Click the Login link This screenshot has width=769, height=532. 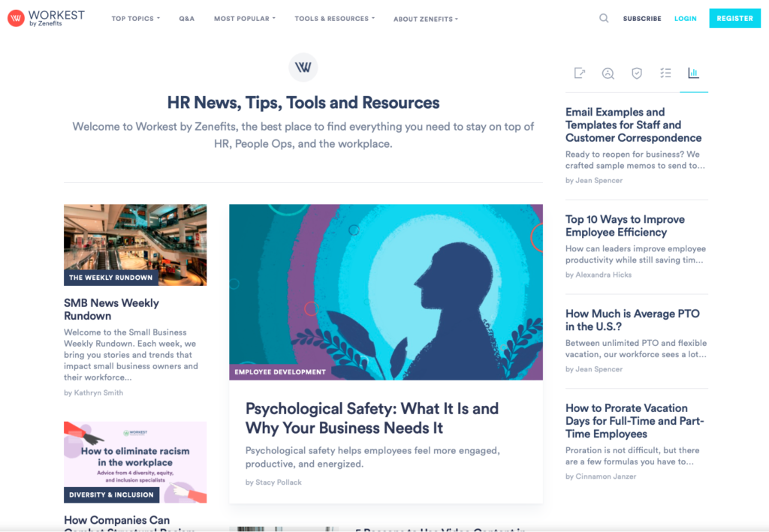pyautogui.click(x=685, y=19)
